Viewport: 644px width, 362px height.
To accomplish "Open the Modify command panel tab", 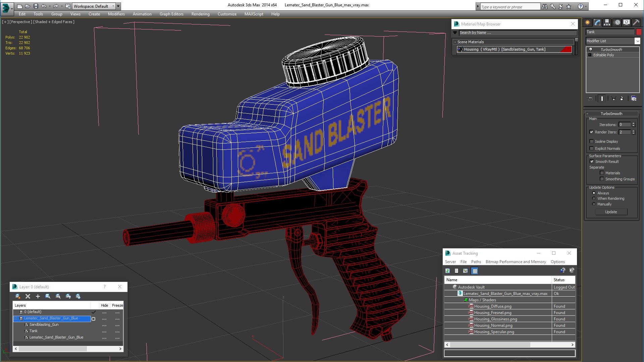I will [597, 22].
